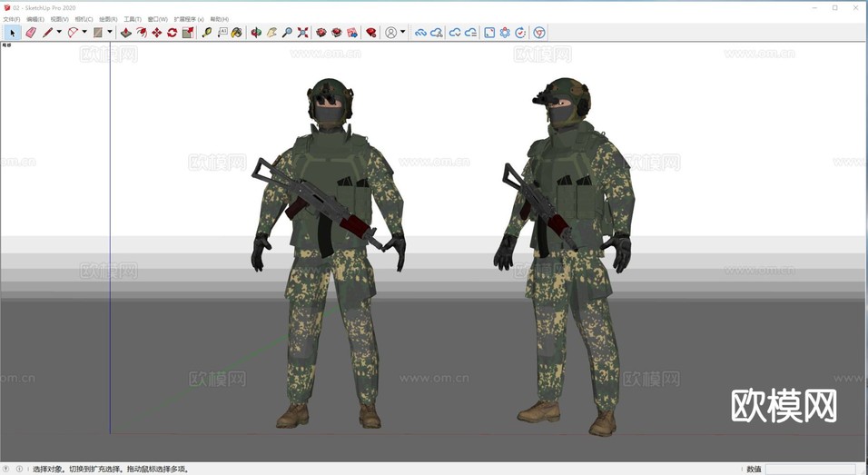Screen dimensions: 868x475
Task: Click the user account profile icon
Action: tap(390, 33)
